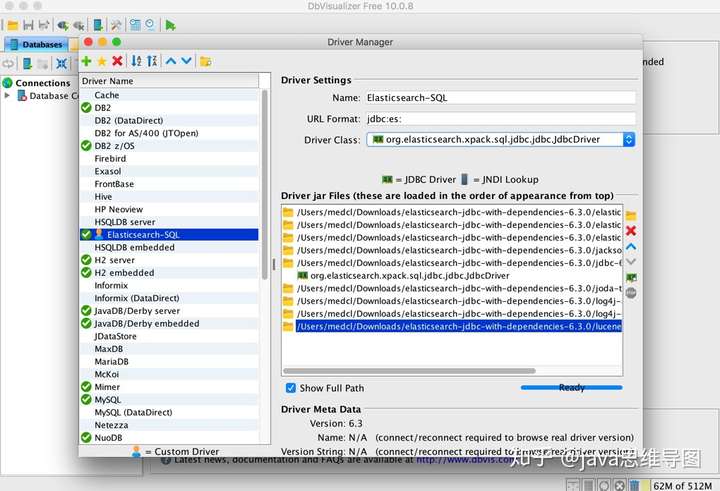Click the driver list vertical scrollbar
Image resolution: width=720 pixels, height=491 pixels.
click(264, 184)
